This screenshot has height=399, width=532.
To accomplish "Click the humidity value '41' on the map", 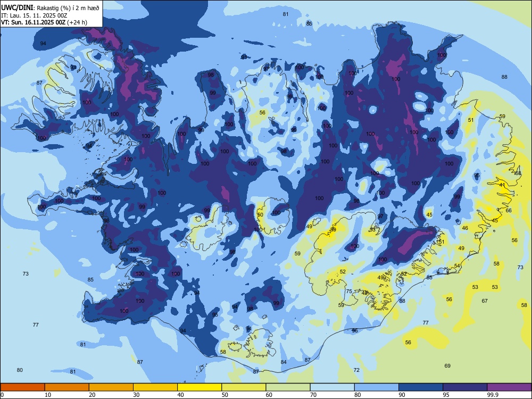I will click(503, 185).
